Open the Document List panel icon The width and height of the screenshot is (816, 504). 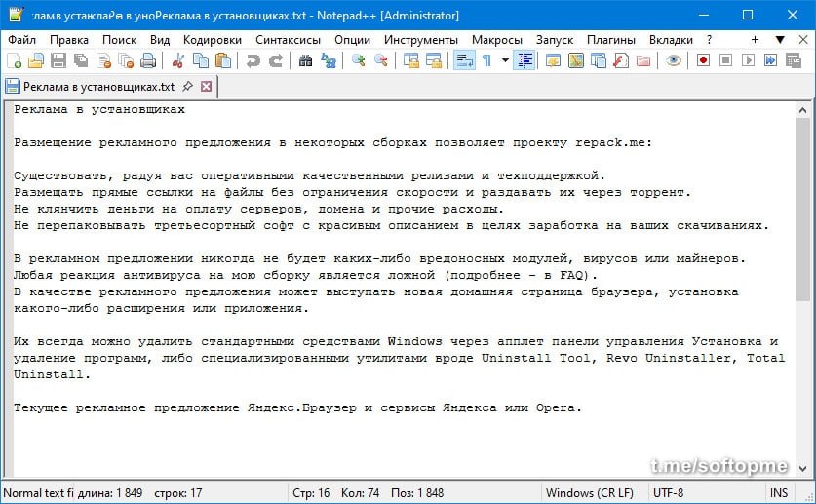599,60
